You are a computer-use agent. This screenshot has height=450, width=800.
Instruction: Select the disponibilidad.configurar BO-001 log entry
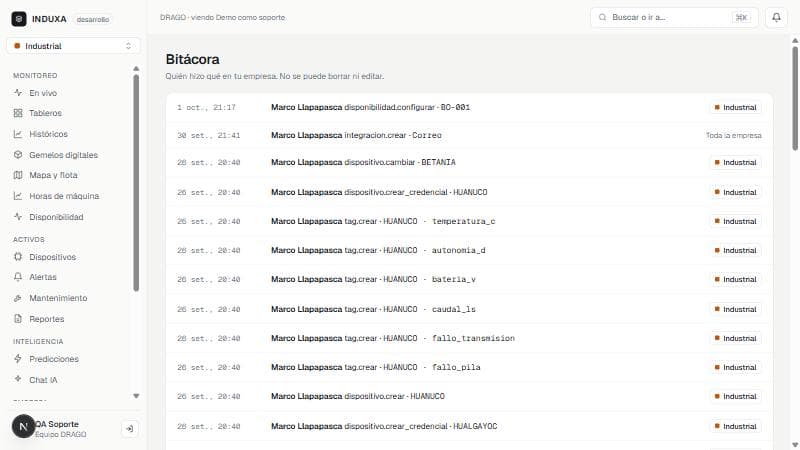tap(469, 107)
